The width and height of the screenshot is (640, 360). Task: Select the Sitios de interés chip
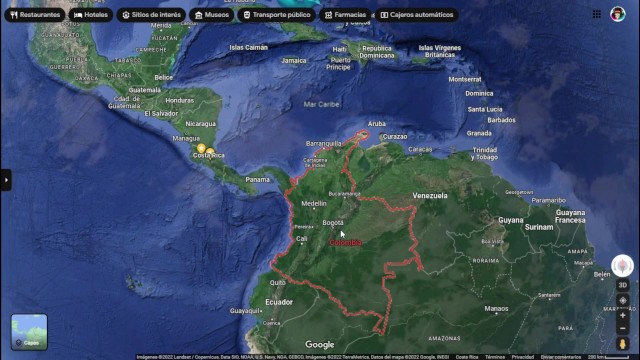[151, 15]
